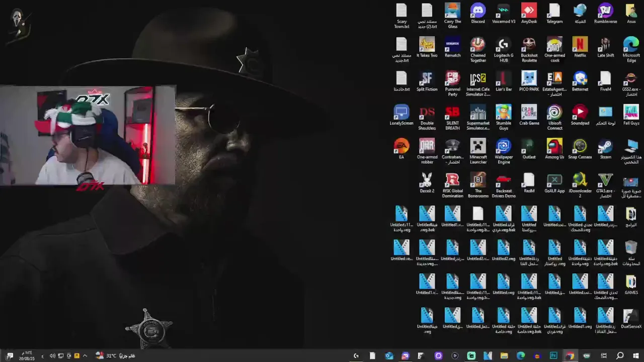Open the Discord desktop shortcut

(x=478, y=14)
